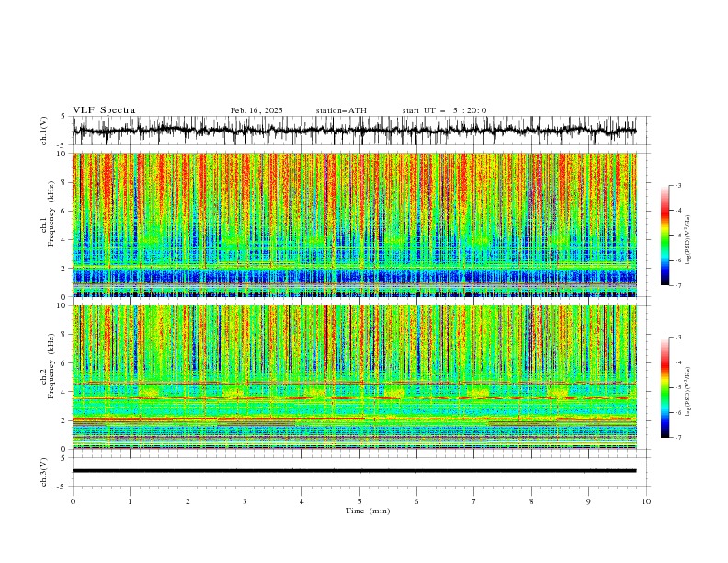Select the "Time (min)" axis title
This screenshot has width=728, height=563.
[x=368, y=511]
